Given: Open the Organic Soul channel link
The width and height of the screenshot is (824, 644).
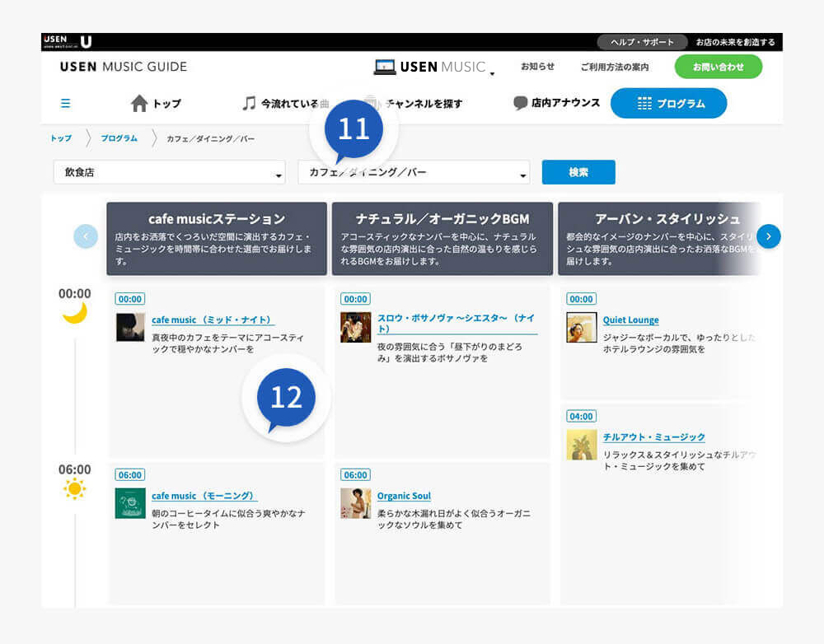Looking at the screenshot, I should [404, 495].
